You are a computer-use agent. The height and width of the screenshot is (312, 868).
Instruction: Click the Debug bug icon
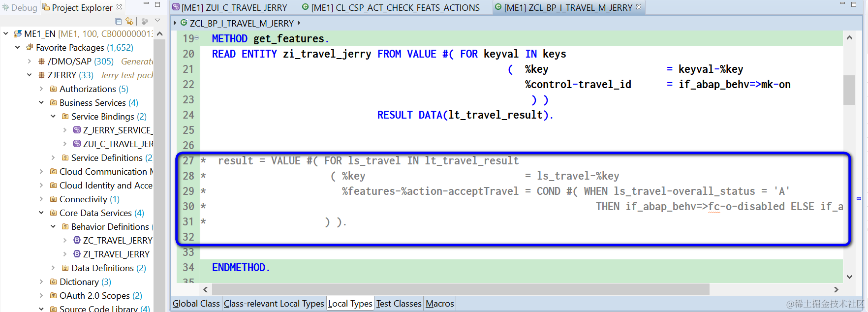click(x=5, y=7)
